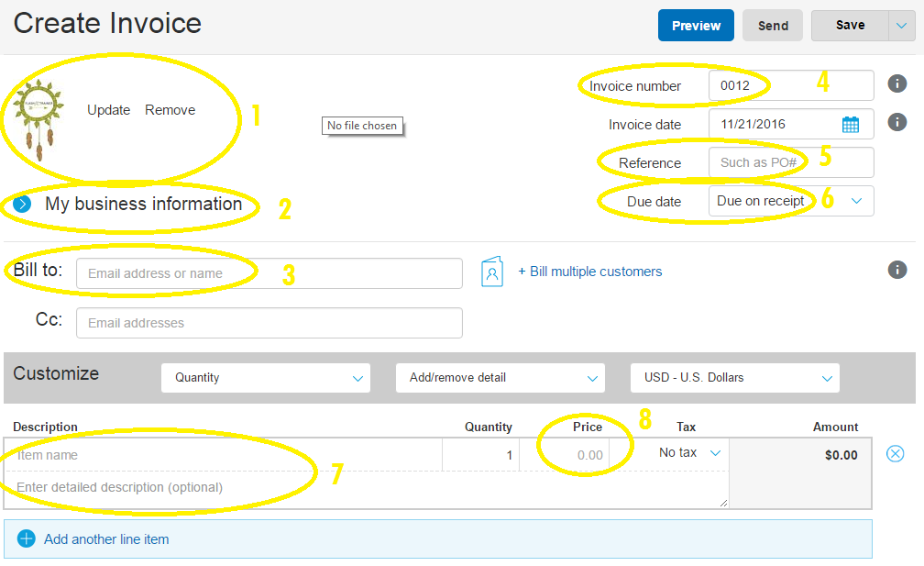Image resolution: width=924 pixels, height=566 pixels.
Task: Open the No tax dropdown
Action: 689,453
